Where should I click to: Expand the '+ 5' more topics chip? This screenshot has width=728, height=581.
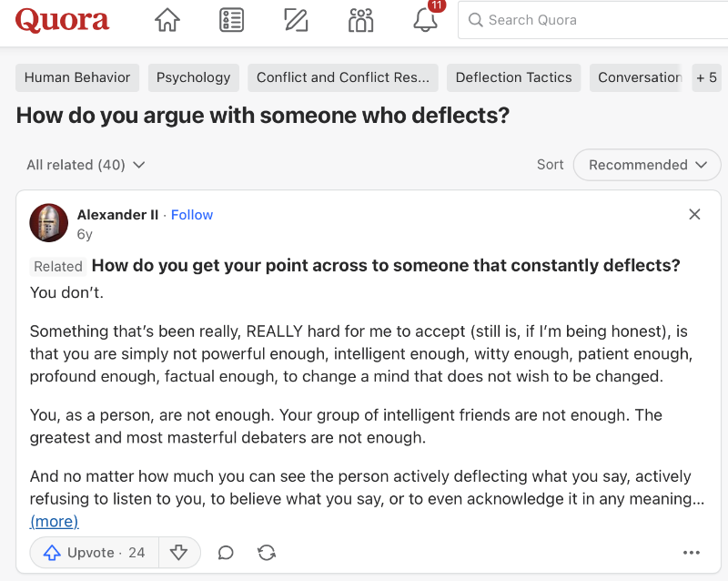click(x=706, y=77)
